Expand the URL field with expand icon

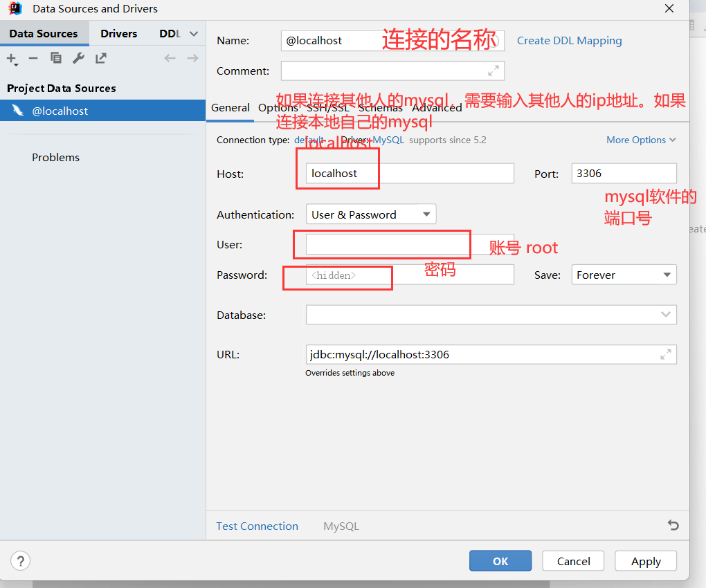(665, 354)
